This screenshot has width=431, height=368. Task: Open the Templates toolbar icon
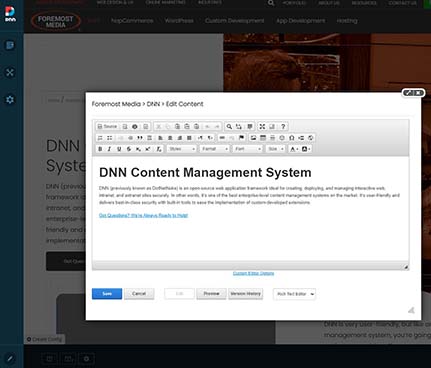(x=145, y=127)
